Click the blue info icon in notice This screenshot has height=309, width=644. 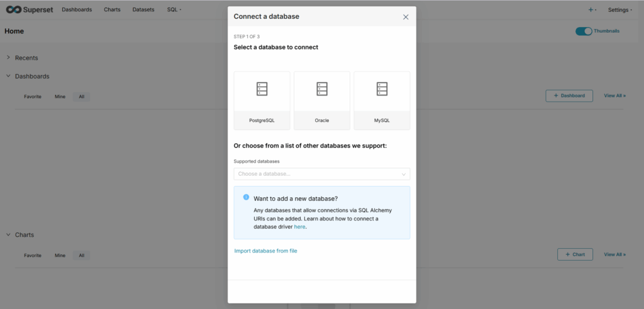pos(246,197)
